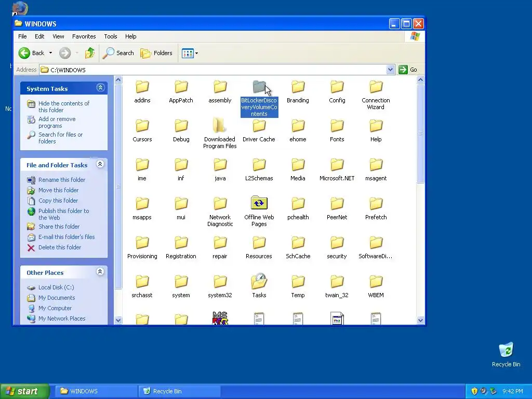Click file list scrollbar down arrow
This screenshot has height=399, width=532.
click(x=420, y=320)
